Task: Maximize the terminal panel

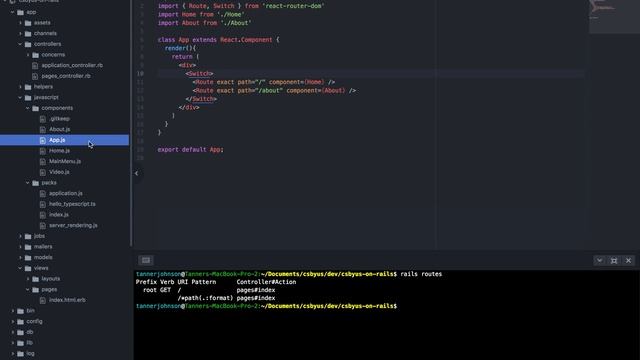Action: (614, 260)
